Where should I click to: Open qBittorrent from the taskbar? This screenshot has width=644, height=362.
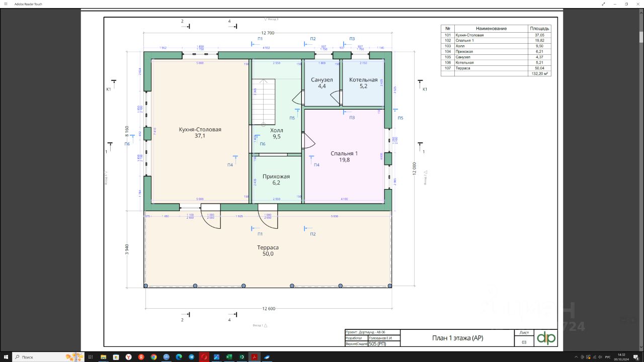point(167,357)
